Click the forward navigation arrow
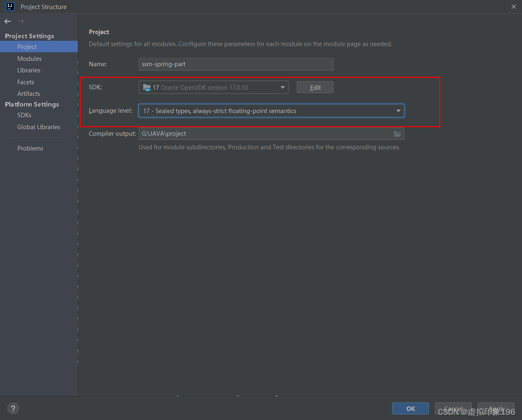Screen dimensions: 522x420 (x=21, y=21)
